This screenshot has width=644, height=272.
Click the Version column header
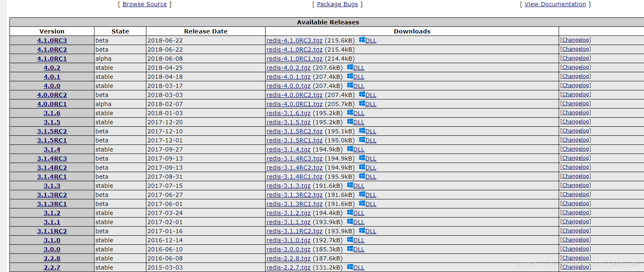pos(52,31)
